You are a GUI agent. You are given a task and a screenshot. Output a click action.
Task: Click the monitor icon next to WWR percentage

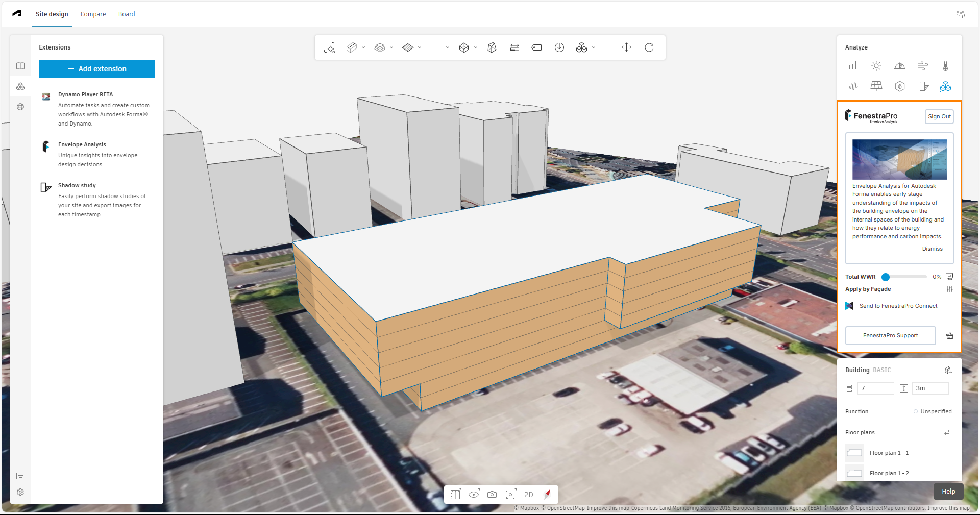point(950,277)
